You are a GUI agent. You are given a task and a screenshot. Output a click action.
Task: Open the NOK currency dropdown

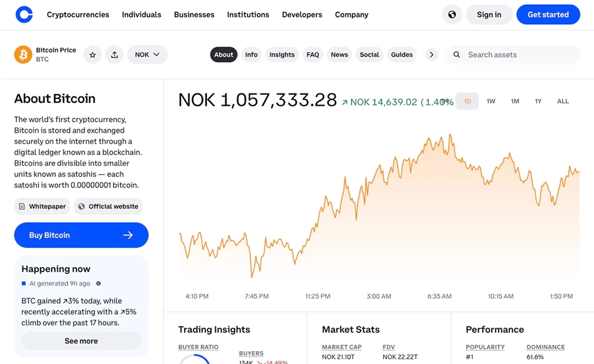tap(147, 54)
